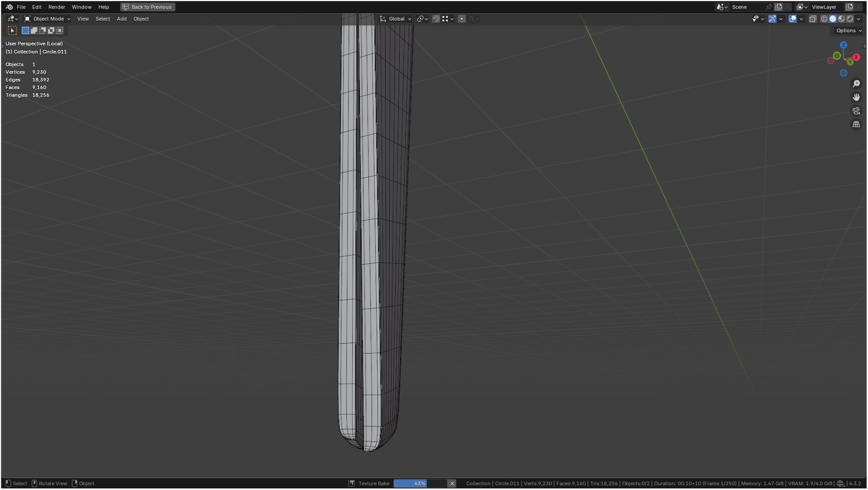Open the pivot point dropdown
868x490 pixels.
click(422, 19)
